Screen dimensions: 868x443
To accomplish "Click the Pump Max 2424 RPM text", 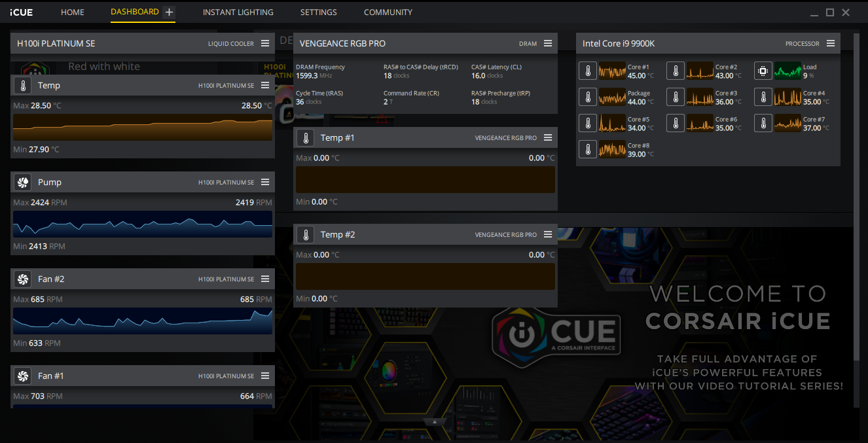I will pyautogui.click(x=41, y=203).
